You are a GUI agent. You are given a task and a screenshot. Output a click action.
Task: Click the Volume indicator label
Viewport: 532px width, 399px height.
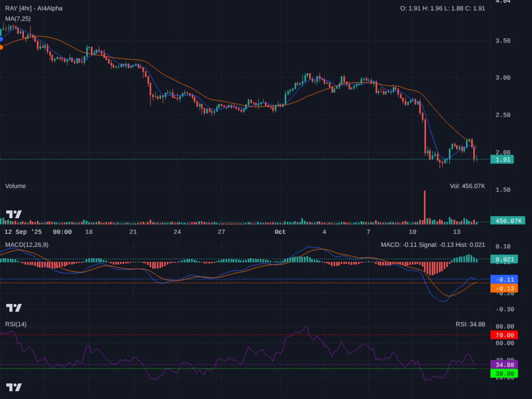tap(15, 186)
